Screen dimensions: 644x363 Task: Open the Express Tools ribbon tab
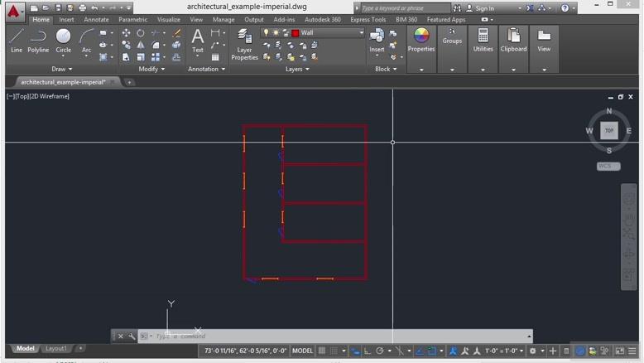(368, 19)
